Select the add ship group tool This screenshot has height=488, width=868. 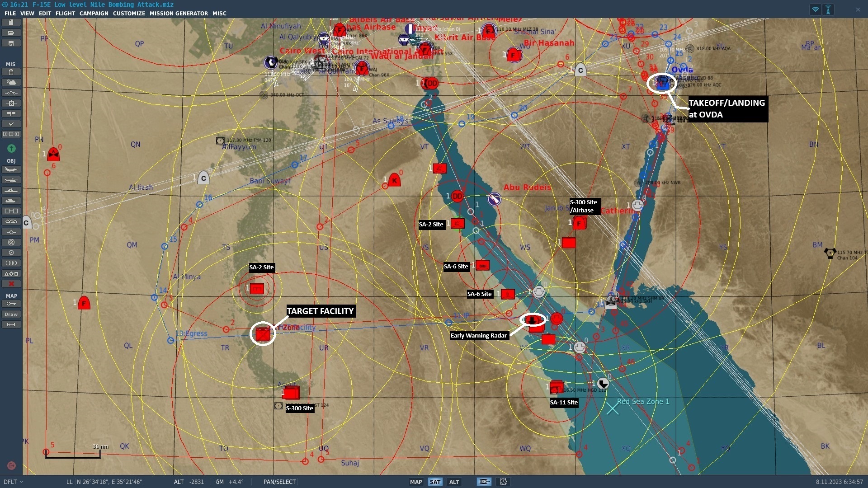pyautogui.click(x=11, y=190)
